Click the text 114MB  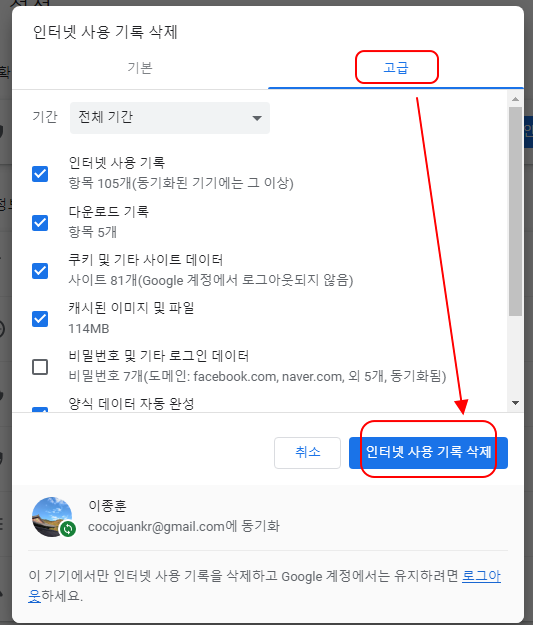pos(89,328)
